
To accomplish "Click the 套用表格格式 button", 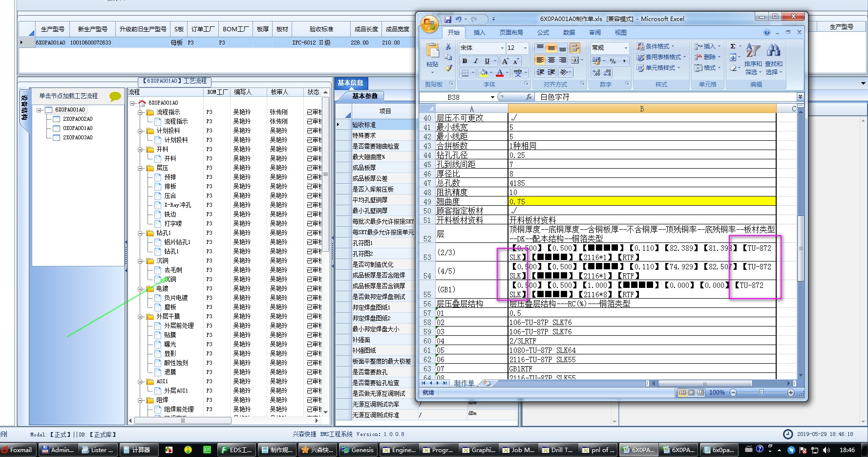I will 661,57.
